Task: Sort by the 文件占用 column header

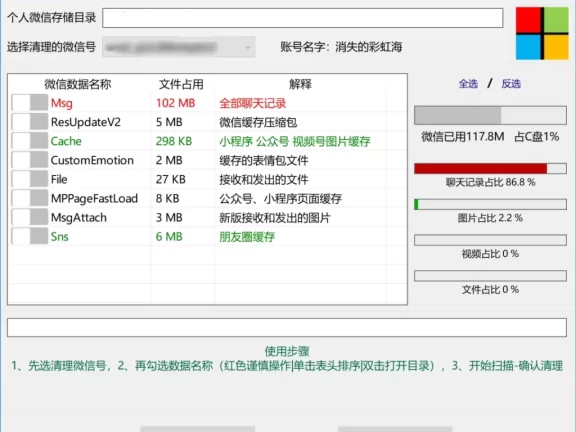Action: 181,84
